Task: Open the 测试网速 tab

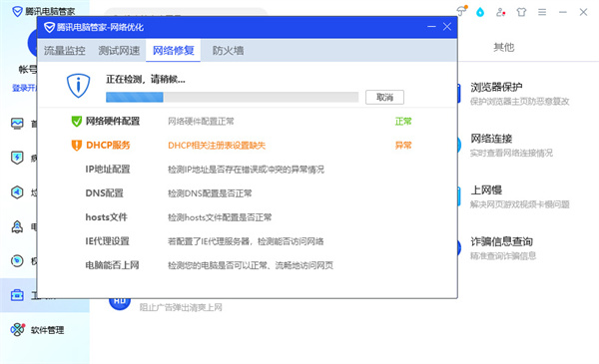Action: pos(119,51)
